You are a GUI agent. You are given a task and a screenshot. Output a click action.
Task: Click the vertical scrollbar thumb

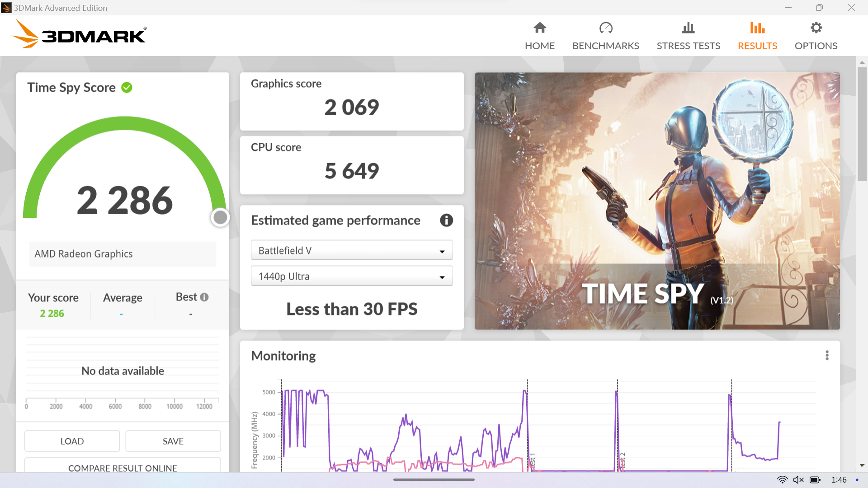click(x=862, y=124)
